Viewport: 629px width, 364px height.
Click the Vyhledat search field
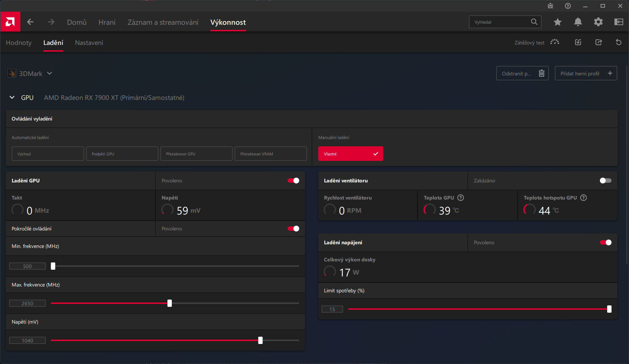pos(505,22)
